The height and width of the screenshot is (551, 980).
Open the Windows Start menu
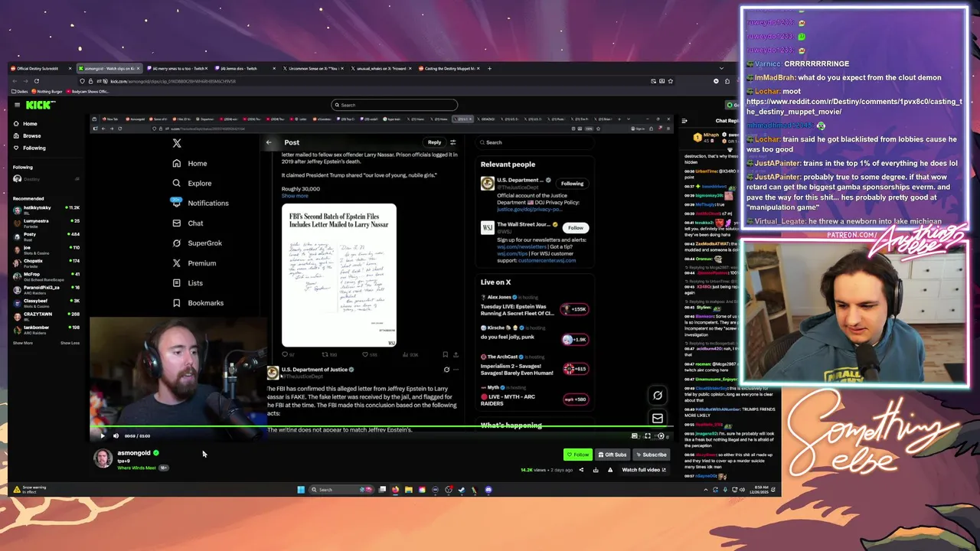coord(301,490)
